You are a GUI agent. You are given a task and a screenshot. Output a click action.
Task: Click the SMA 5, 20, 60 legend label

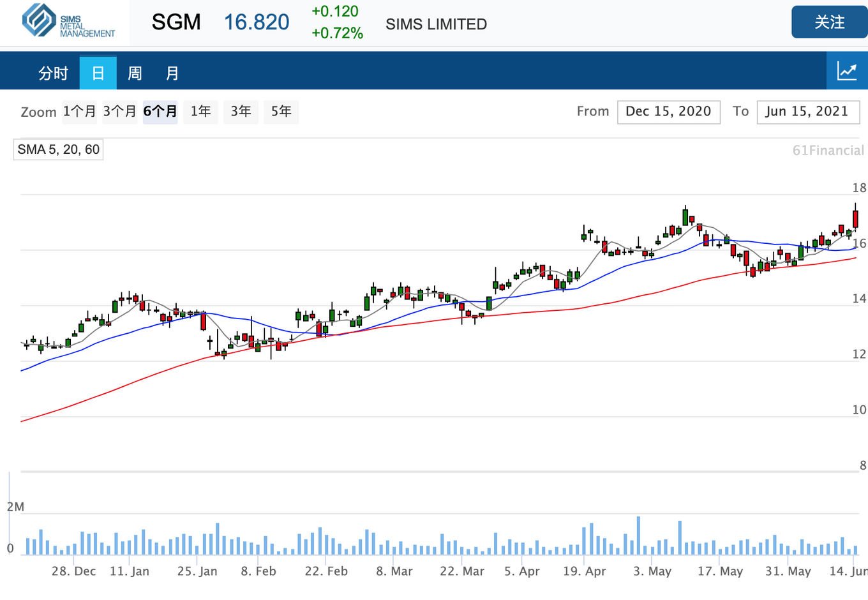coord(58,149)
